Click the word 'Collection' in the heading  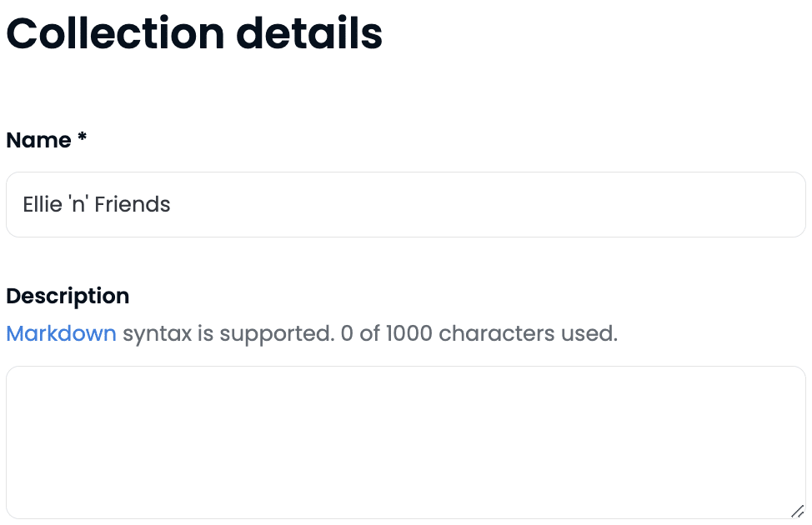tap(115, 34)
